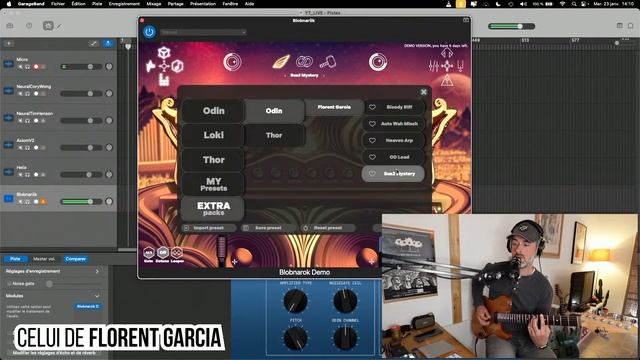Image resolution: width=640 pixels, height=360 pixels.
Task: Open the plugin preset dropdown beside power button
Action: tap(203, 32)
